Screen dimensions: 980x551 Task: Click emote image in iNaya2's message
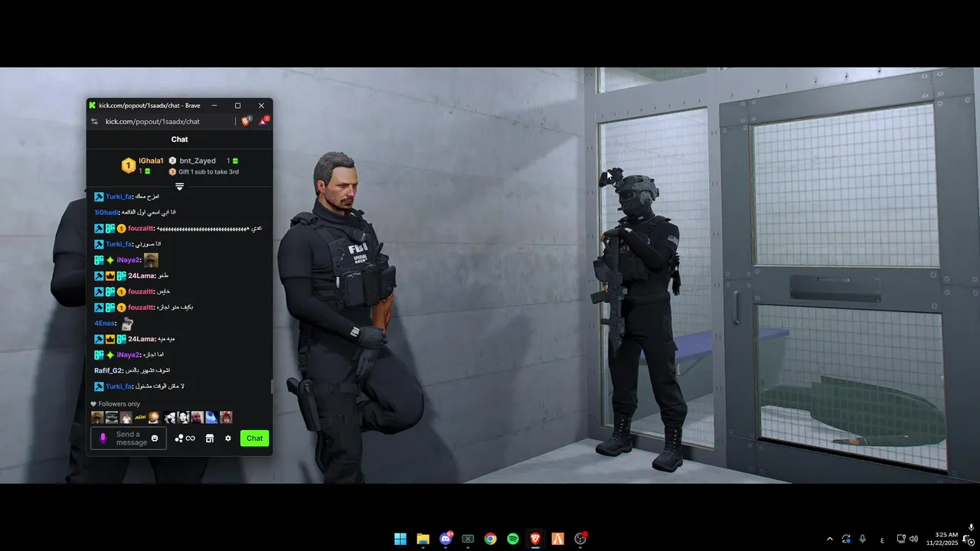151,260
